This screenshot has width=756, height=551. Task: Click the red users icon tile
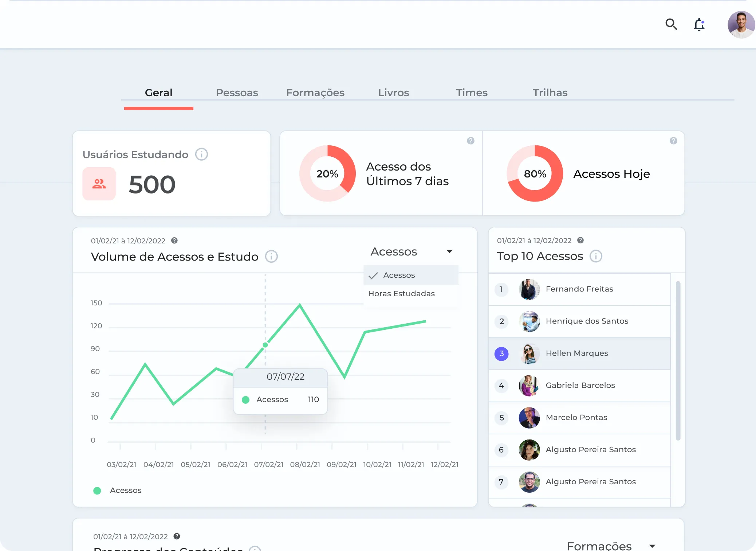coord(99,184)
